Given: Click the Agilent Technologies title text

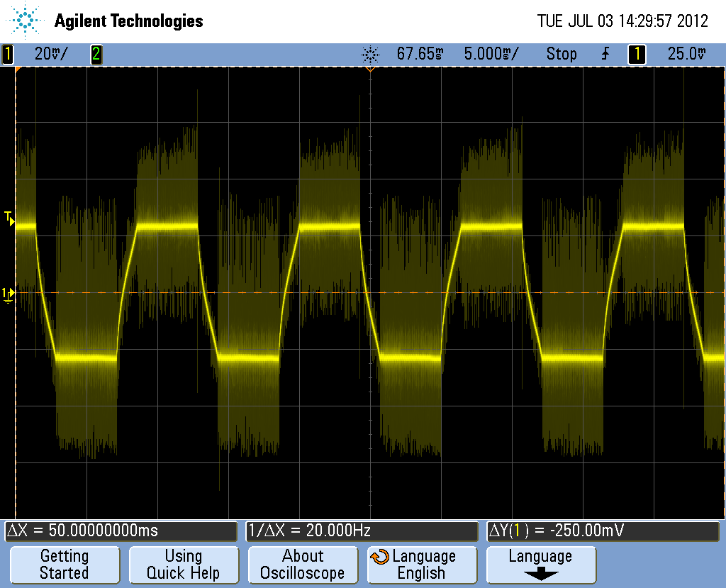Looking at the screenshot, I should point(129,21).
